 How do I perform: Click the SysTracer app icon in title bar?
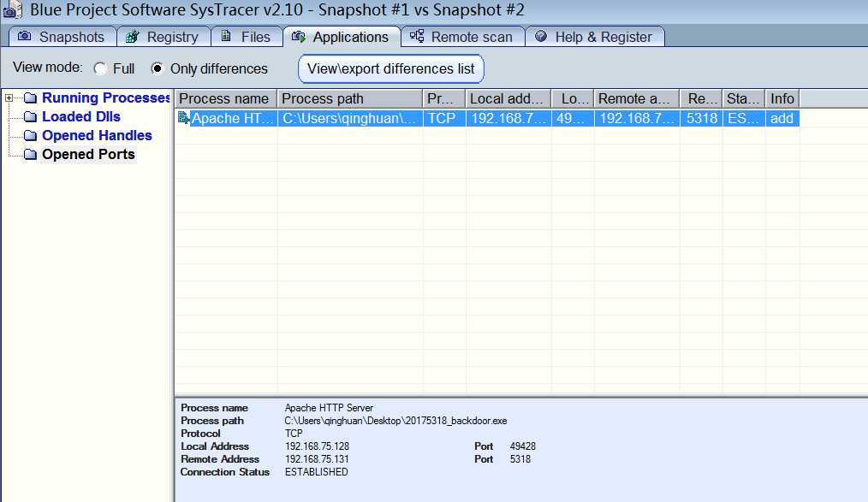coord(12,10)
